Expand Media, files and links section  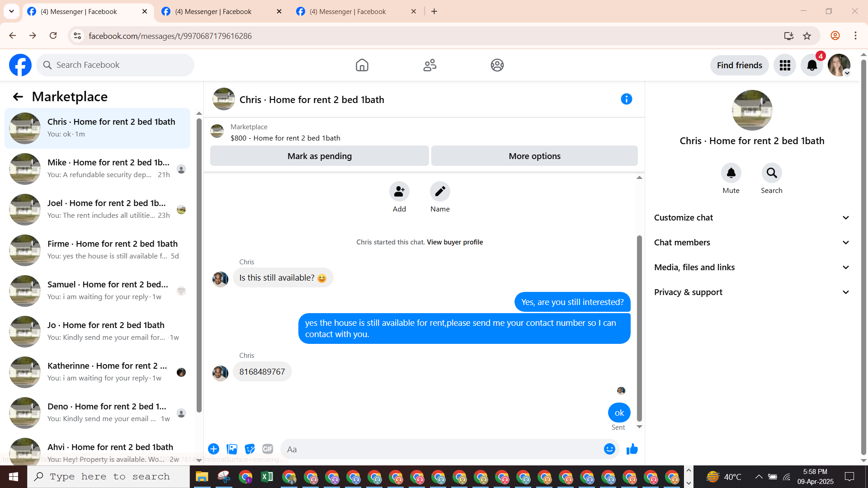point(752,267)
